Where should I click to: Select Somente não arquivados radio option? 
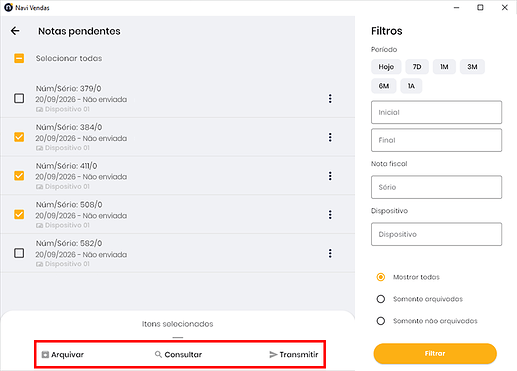[381, 321]
